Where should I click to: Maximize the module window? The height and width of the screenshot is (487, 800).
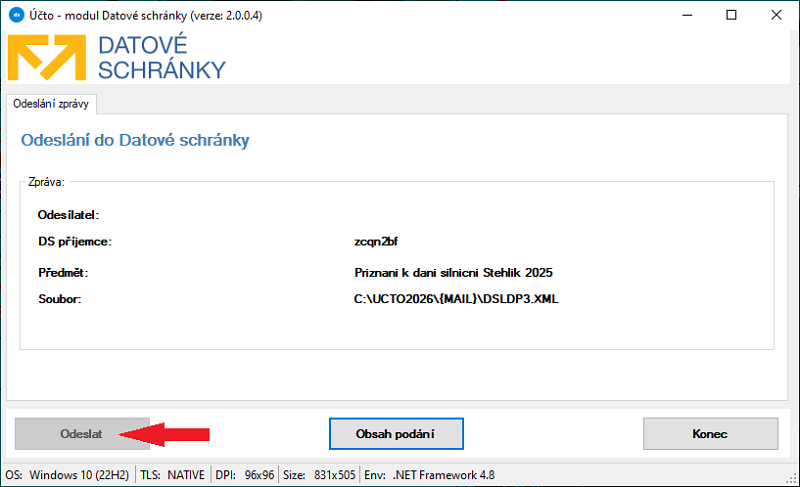pyautogui.click(x=732, y=16)
